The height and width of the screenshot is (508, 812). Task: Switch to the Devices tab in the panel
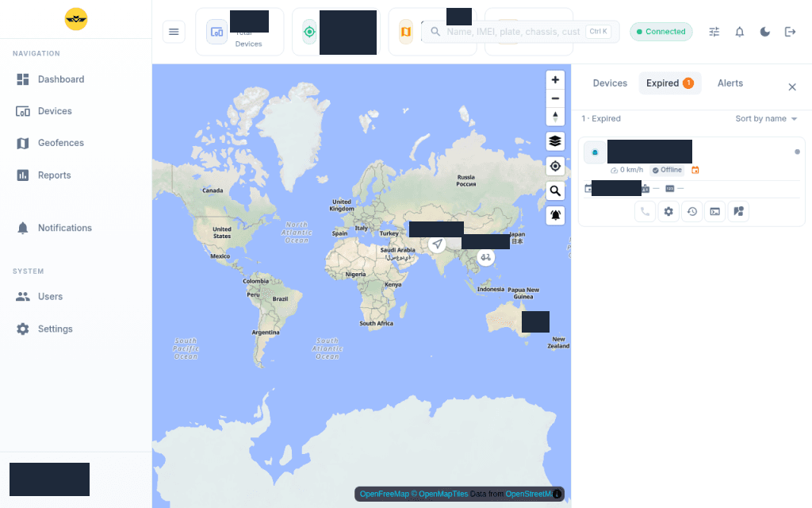point(610,83)
